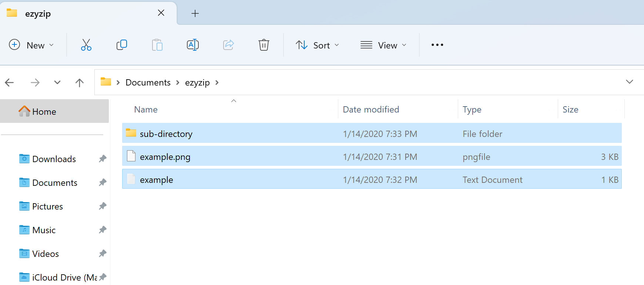Navigate up one folder level arrow
Screen dimensions: 644x285
(x=79, y=83)
